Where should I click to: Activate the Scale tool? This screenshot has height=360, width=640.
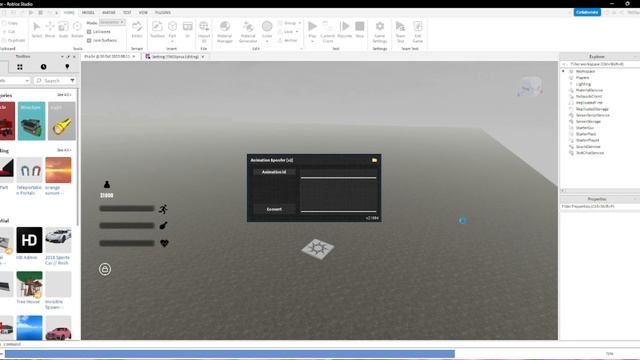click(x=63, y=29)
